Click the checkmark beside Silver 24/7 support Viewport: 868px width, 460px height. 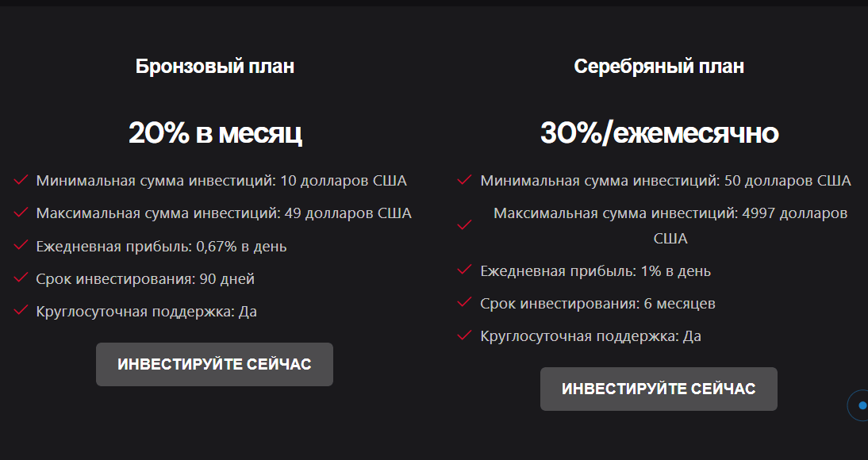(x=463, y=335)
